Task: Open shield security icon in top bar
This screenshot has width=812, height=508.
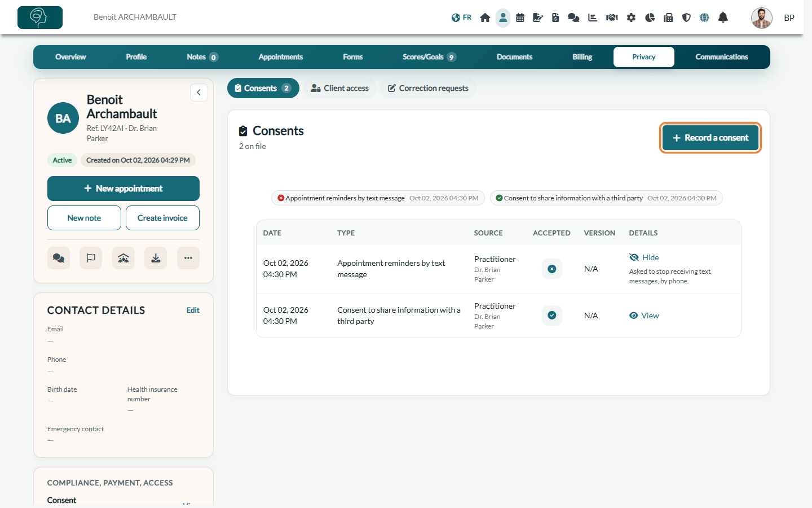Action: tap(686, 17)
